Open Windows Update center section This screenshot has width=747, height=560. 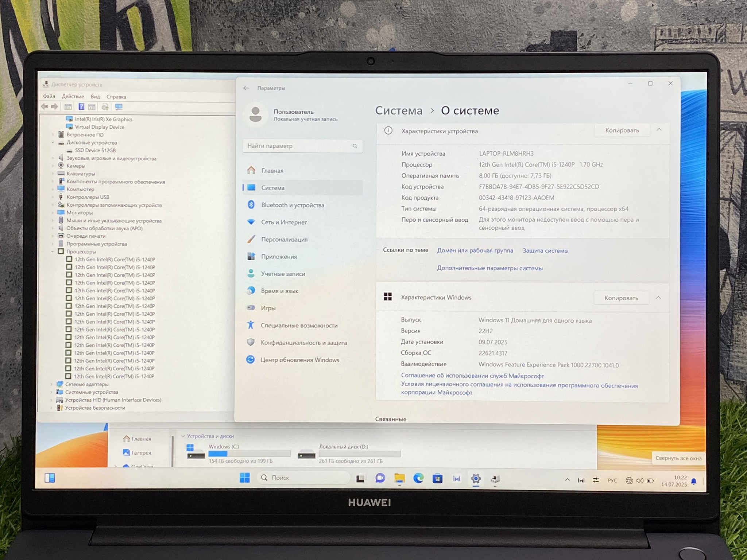[299, 360]
